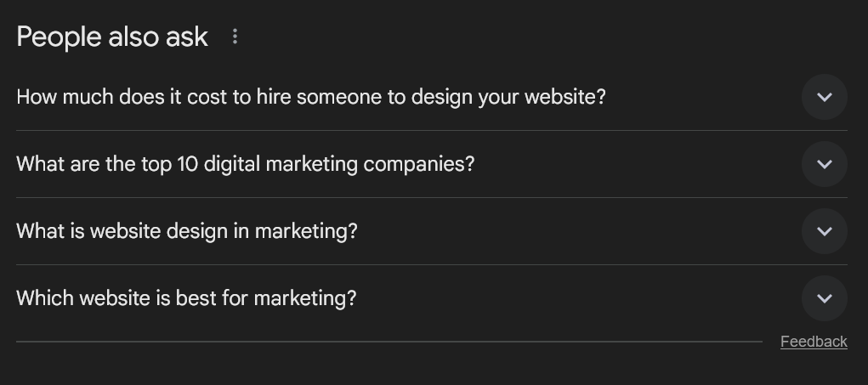This screenshot has width=868, height=385.
Task: Reveal "Which website is best for marketing?" answer
Action: (186, 298)
